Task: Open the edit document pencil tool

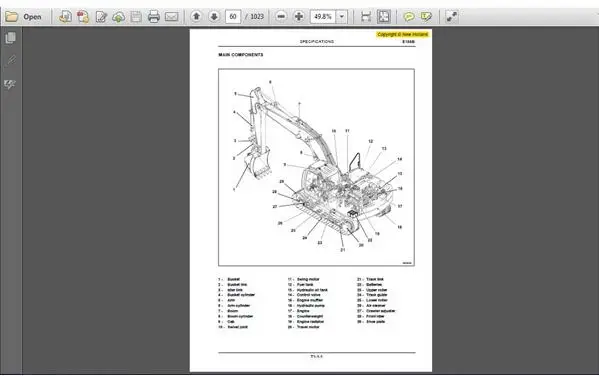Action: [101, 17]
